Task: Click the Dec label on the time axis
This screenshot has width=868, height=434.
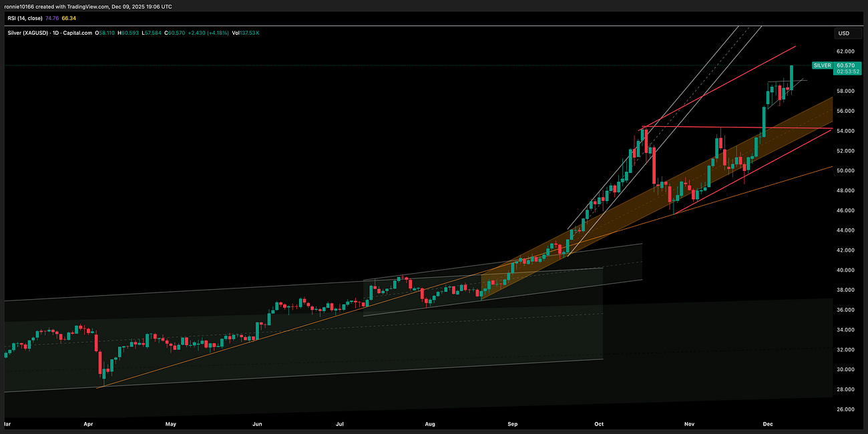Action: pyautogui.click(x=768, y=423)
